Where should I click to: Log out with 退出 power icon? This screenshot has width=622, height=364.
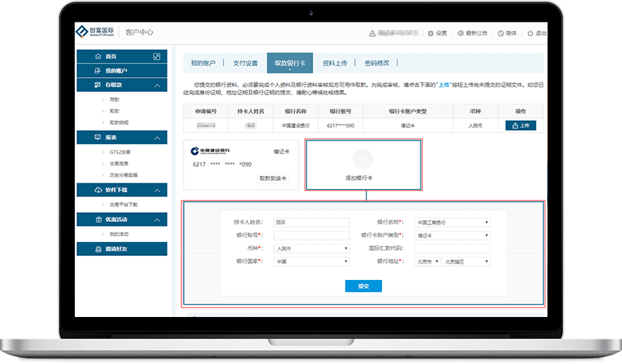tap(530, 33)
